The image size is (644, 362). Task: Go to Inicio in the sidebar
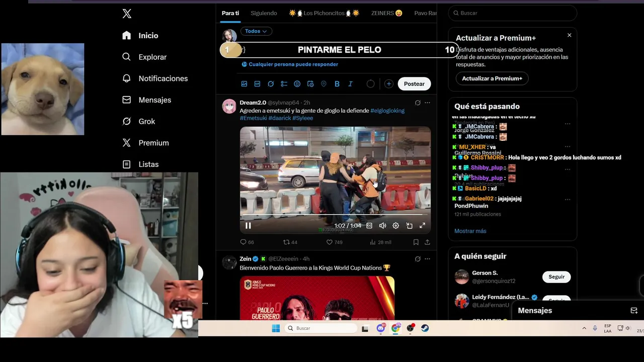point(140,36)
